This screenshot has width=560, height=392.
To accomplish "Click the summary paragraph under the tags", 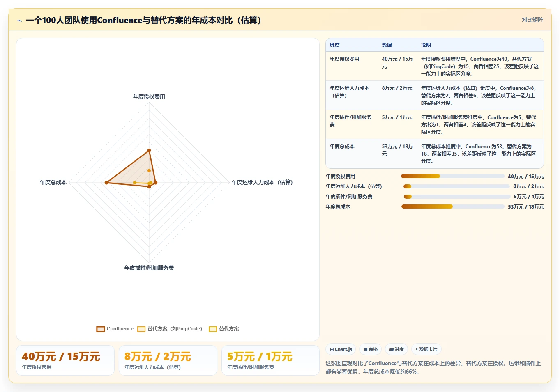I will (x=433, y=367).
